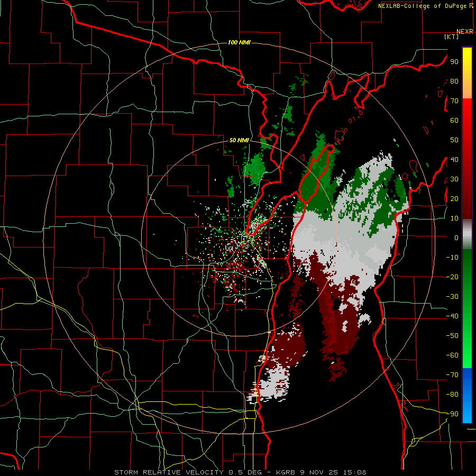The height and width of the screenshot is (476, 476).
Task: Click the gray zero-velocity segment of color bar
Action: tap(467, 234)
